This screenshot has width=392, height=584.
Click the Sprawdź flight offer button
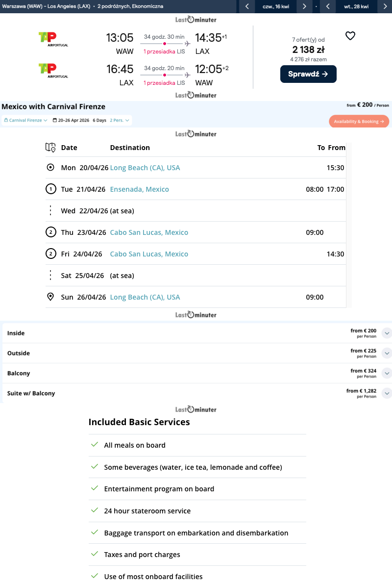click(308, 74)
